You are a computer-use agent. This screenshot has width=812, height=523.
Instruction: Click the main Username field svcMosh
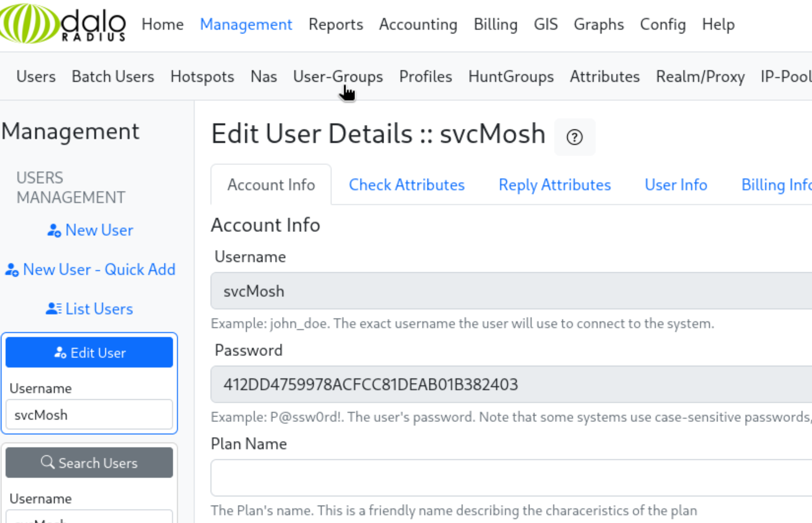point(511,291)
